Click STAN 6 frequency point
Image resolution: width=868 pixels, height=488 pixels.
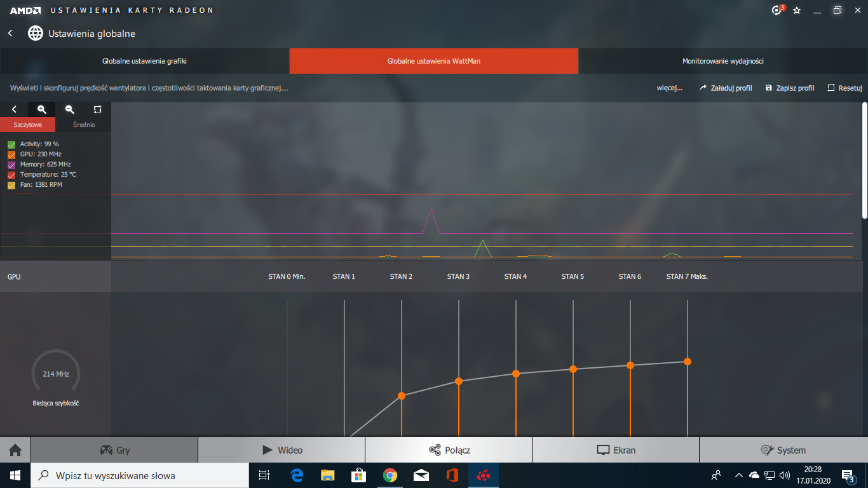click(x=630, y=365)
